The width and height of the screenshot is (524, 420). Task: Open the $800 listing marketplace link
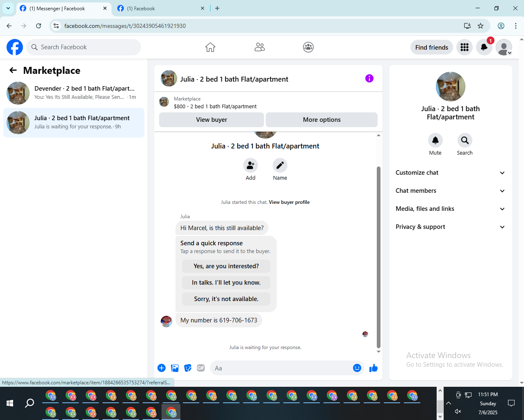(x=215, y=106)
